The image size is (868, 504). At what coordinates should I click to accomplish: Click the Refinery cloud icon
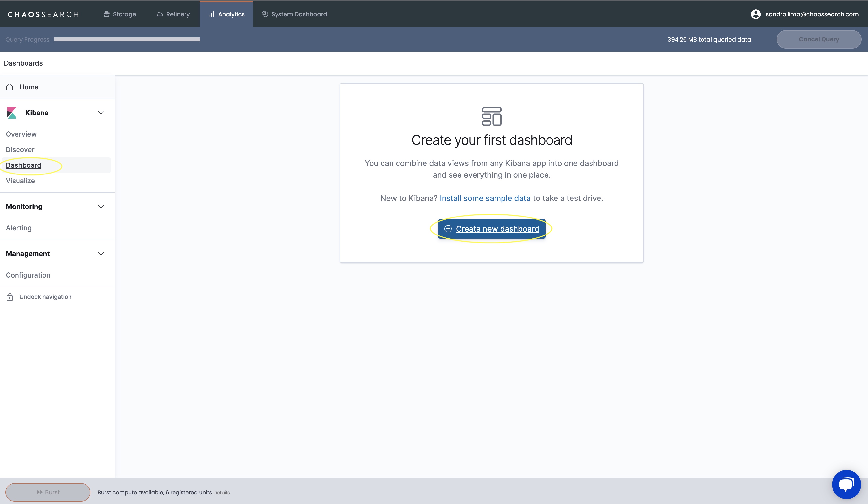click(160, 14)
